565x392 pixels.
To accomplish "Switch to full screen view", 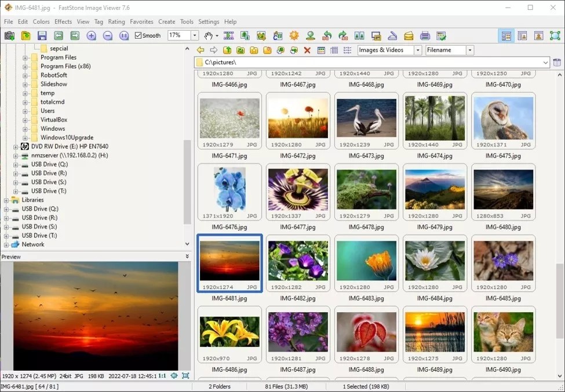I will tap(554, 35).
